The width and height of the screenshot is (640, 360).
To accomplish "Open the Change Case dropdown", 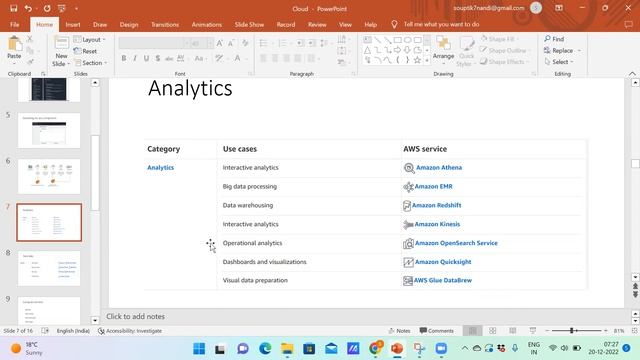I will pos(200,58).
